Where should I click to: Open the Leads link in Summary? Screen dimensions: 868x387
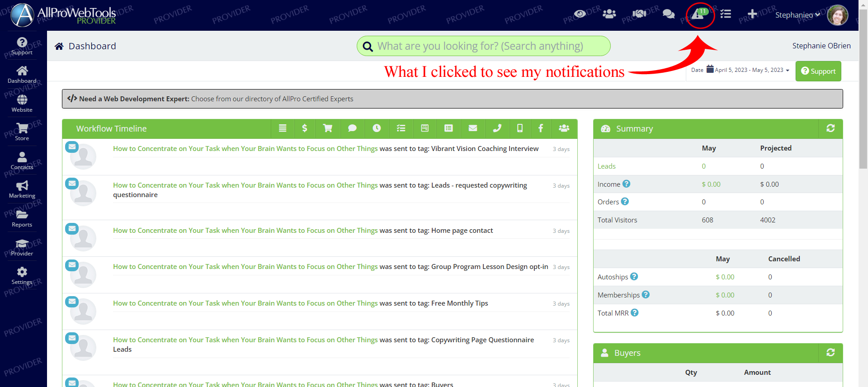607,166
